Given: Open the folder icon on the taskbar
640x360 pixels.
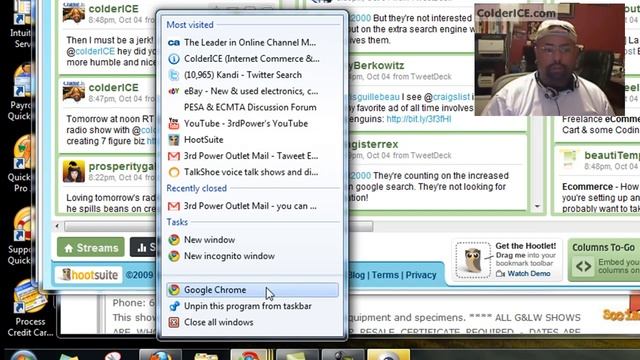Looking at the screenshot, I should [206, 356].
